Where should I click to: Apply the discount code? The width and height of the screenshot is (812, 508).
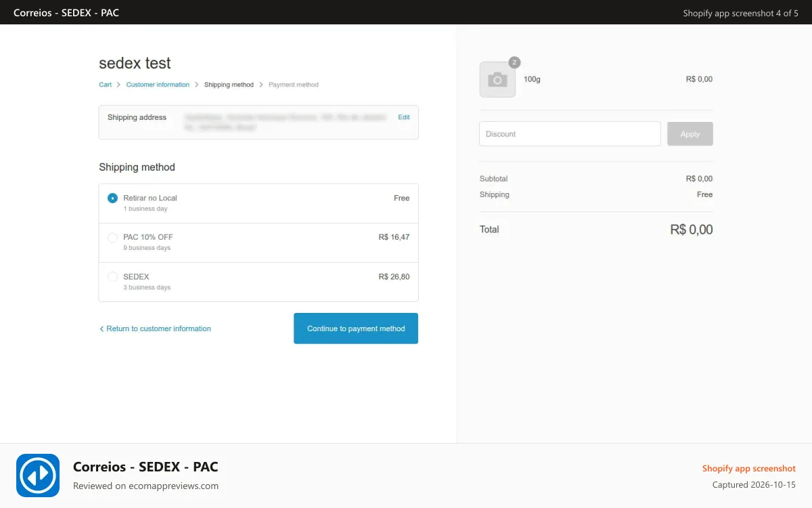point(690,134)
